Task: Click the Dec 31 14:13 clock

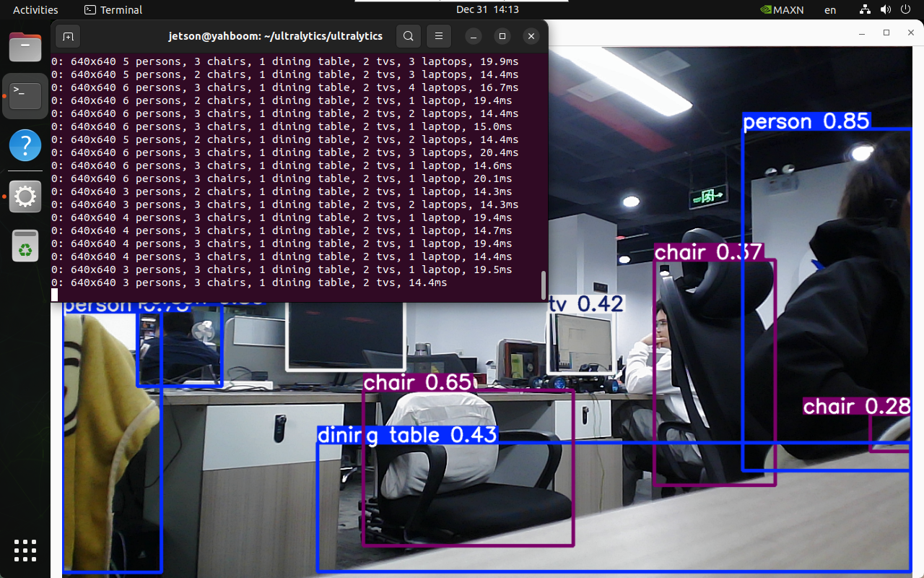Action: [487, 10]
